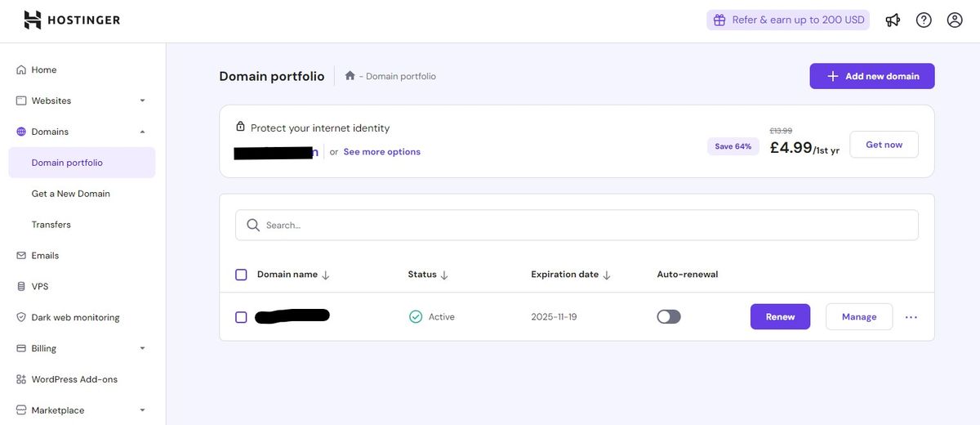
Task: Click the Marketplace icon in the sidebar
Action: [x=21, y=410]
